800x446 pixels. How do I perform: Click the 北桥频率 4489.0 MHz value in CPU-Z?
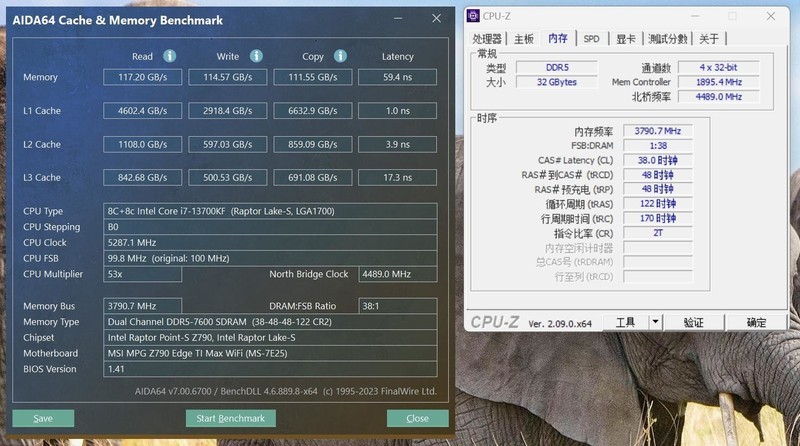718,97
